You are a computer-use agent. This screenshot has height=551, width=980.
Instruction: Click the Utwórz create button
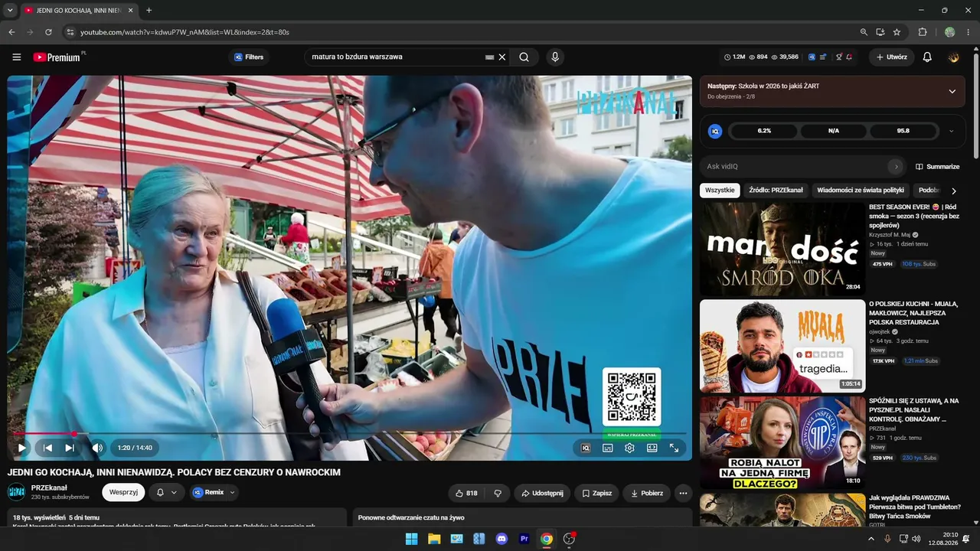pos(891,57)
